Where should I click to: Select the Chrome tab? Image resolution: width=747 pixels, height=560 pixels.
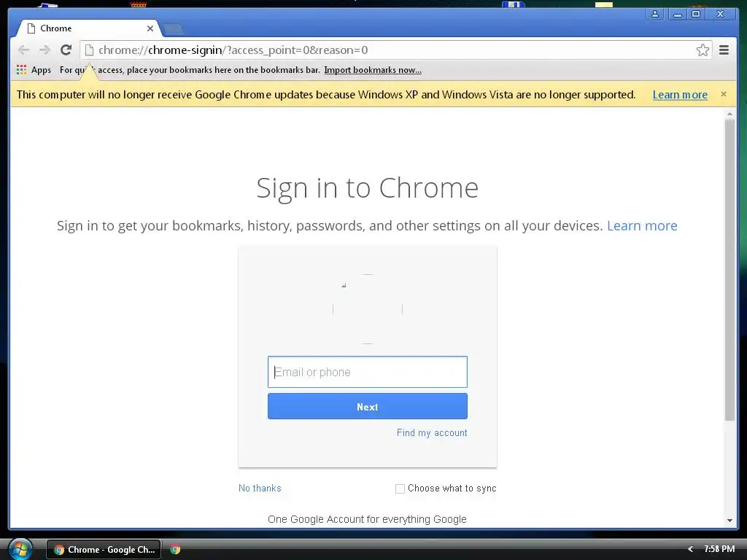click(x=90, y=28)
